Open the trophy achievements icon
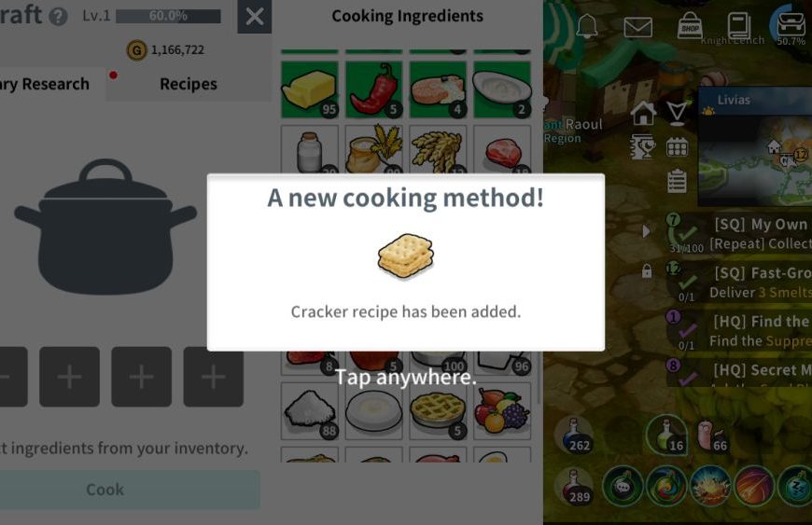The width and height of the screenshot is (812, 525). [643, 147]
